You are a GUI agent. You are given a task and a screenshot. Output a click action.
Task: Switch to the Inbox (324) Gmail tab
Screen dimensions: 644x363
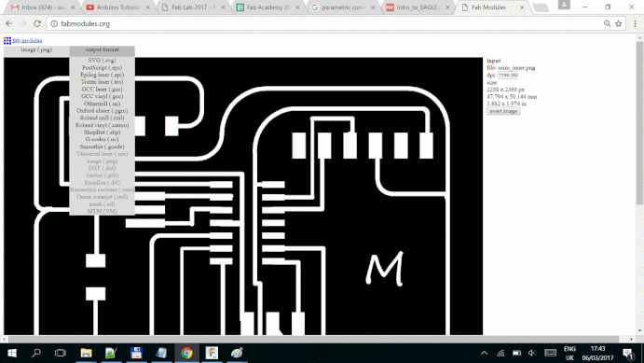(x=43, y=7)
